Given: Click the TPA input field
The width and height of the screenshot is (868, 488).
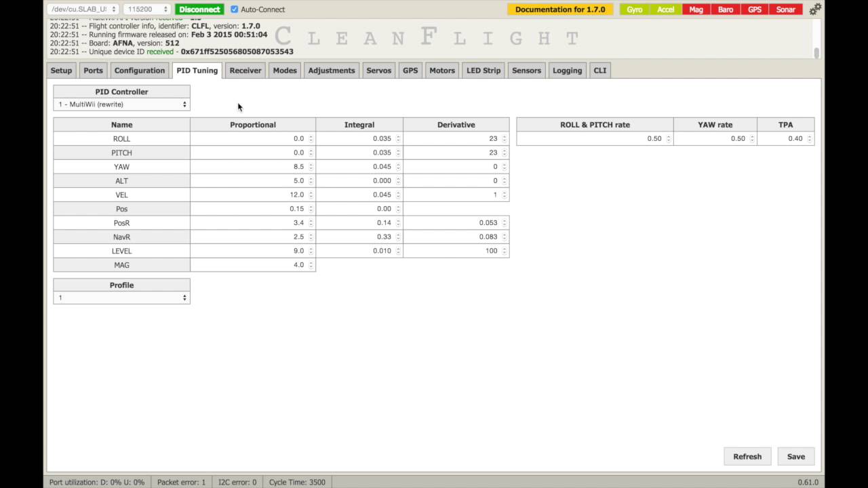Looking at the screenshot, I should (786, 138).
